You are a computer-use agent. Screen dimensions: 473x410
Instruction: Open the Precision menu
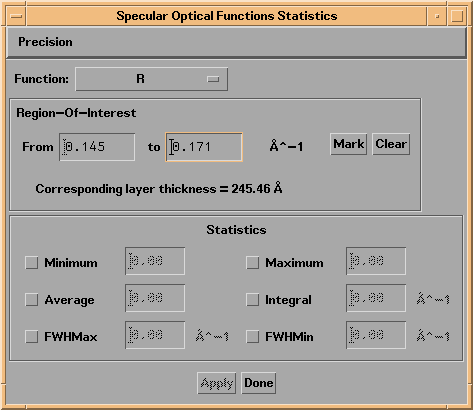(45, 42)
